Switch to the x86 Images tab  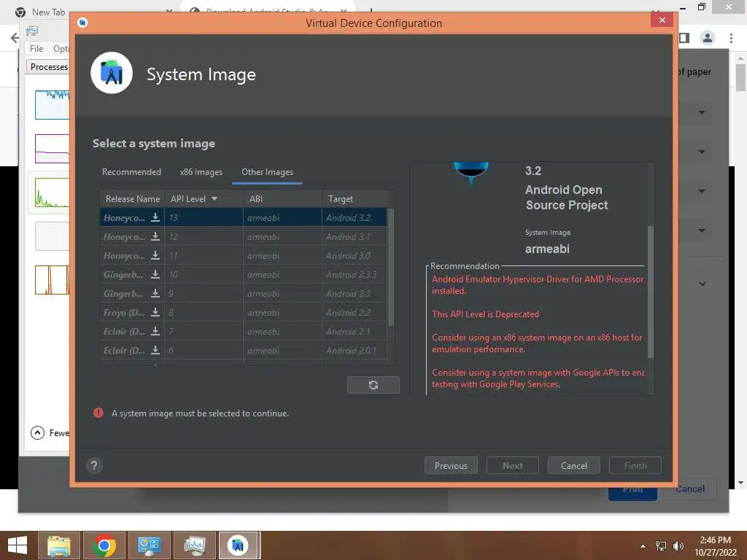pos(201,172)
